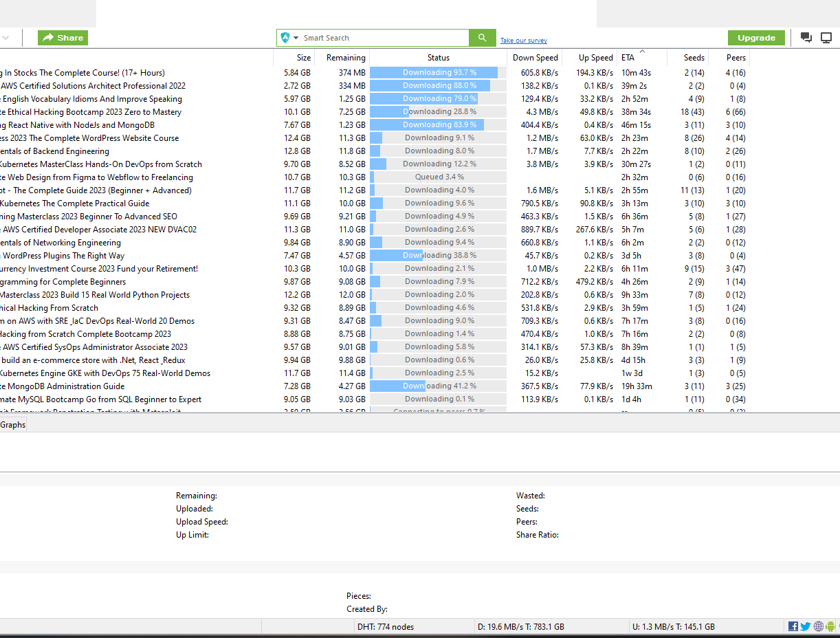840x638 pixels.
Task: Sort by the Status column header
Action: click(x=439, y=58)
